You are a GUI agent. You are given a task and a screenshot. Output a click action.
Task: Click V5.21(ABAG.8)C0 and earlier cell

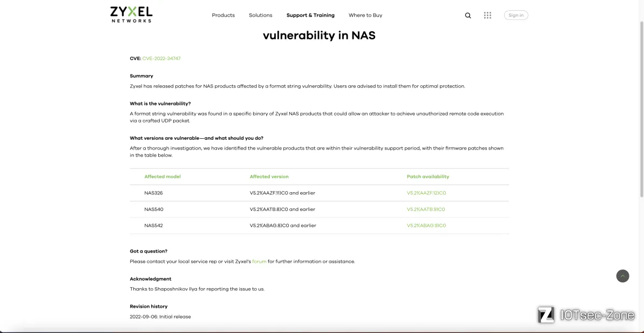click(283, 226)
